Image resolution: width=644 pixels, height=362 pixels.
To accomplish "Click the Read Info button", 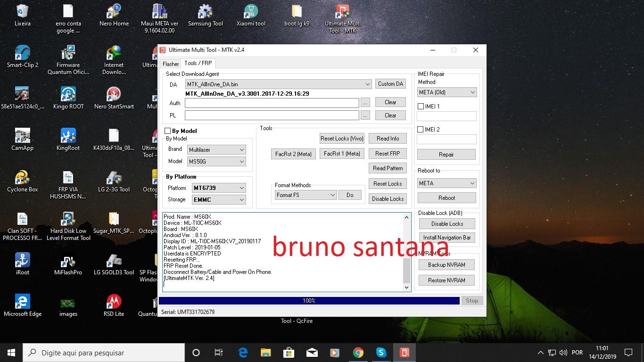I will (388, 139).
